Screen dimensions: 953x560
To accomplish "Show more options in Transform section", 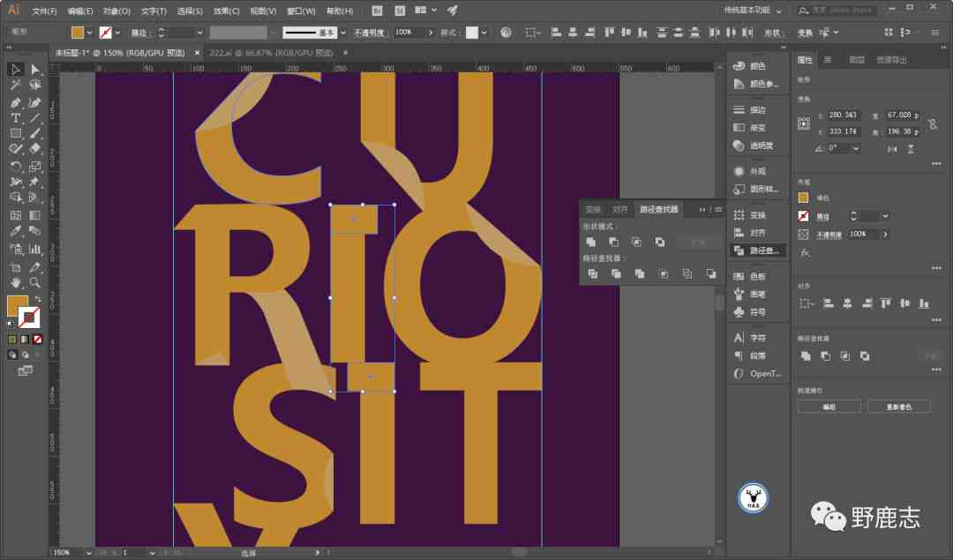I will click(936, 163).
